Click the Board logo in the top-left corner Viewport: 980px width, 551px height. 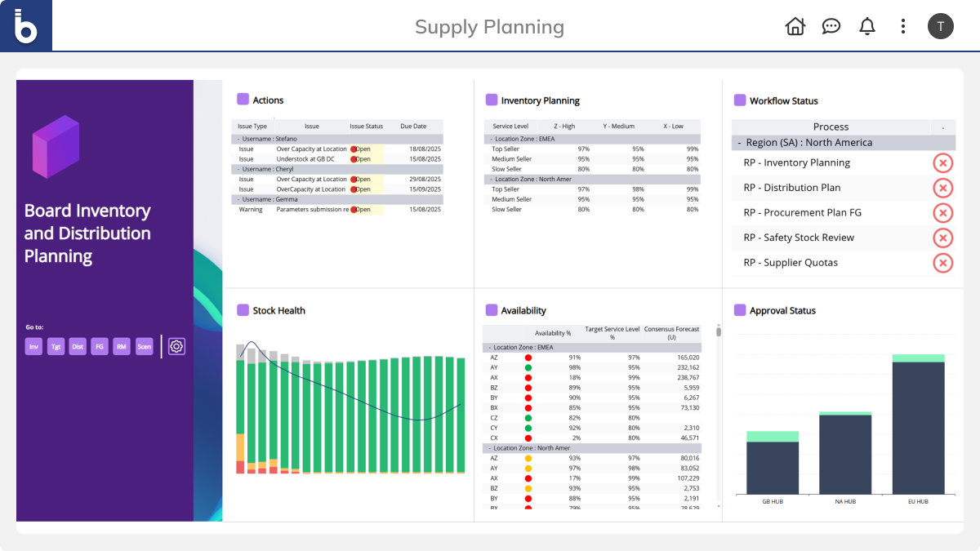tap(25, 25)
